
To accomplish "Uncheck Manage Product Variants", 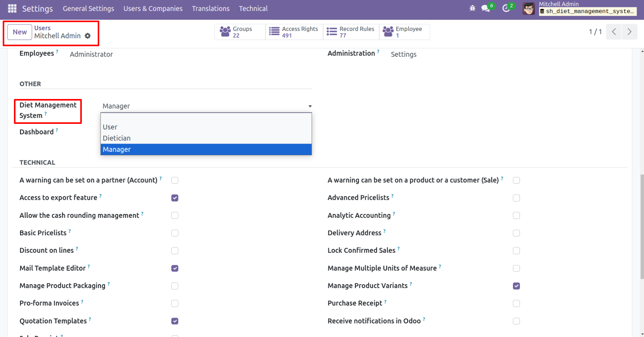I will click(x=516, y=286).
